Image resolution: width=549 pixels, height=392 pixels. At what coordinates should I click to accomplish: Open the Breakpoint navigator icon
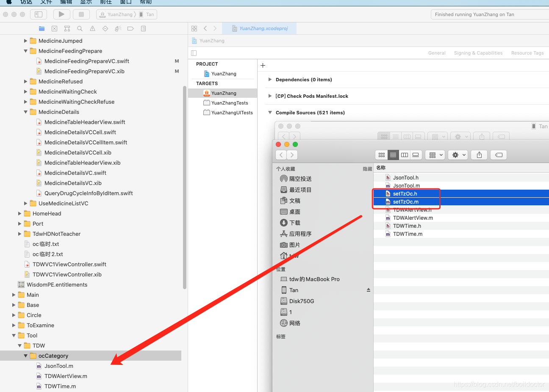point(130,29)
